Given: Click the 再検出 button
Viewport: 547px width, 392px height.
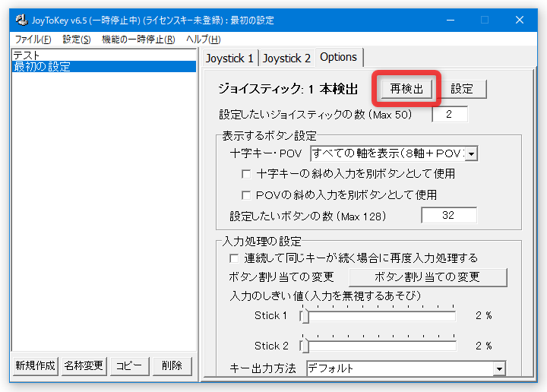Looking at the screenshot, I should 406,89.
